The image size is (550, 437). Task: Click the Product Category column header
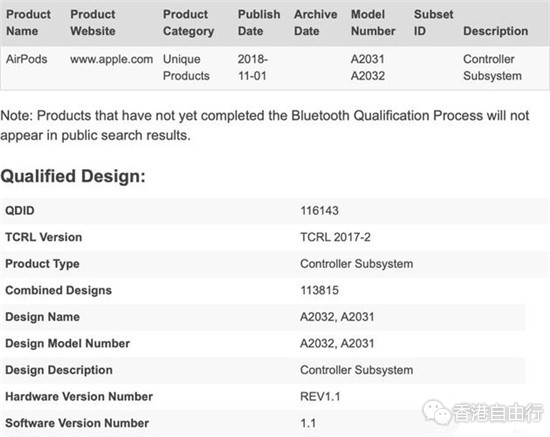point(188,23)
